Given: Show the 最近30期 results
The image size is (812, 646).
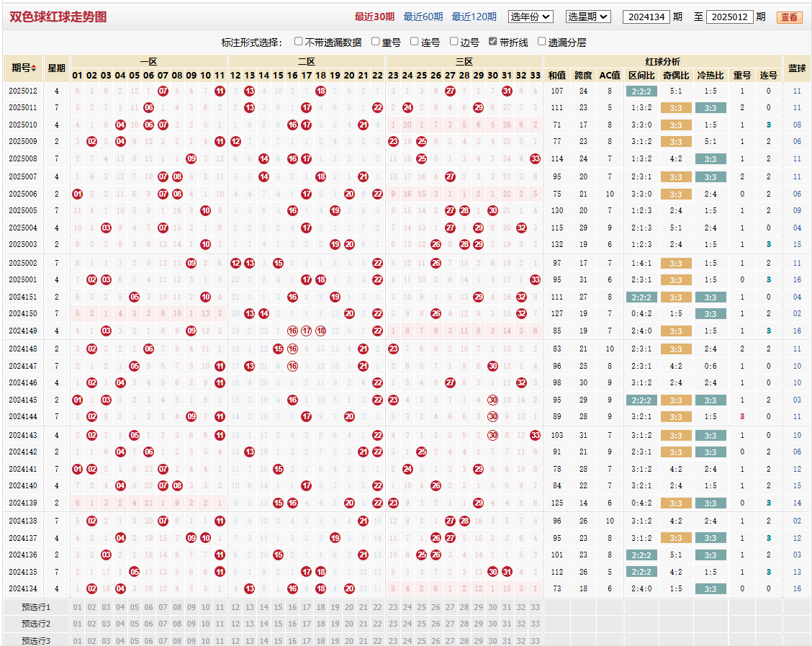Looking at the screenshot, I should [x=374, y=17].
